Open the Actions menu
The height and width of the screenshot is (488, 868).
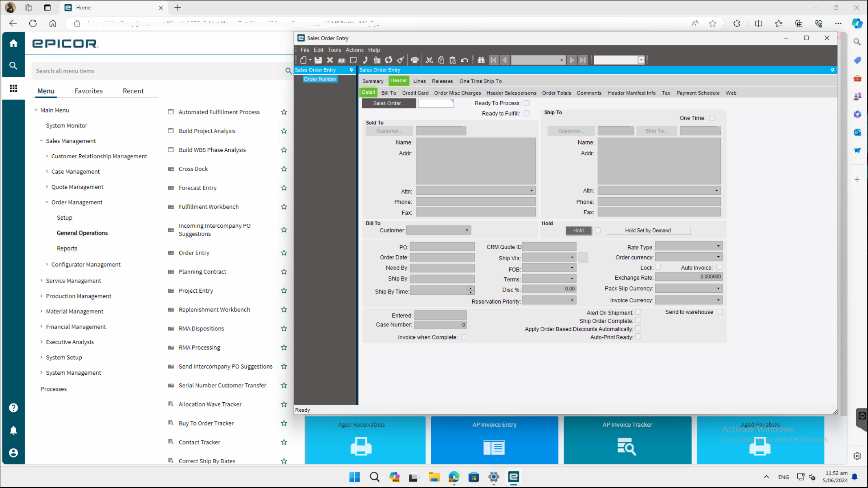(354, 50)
